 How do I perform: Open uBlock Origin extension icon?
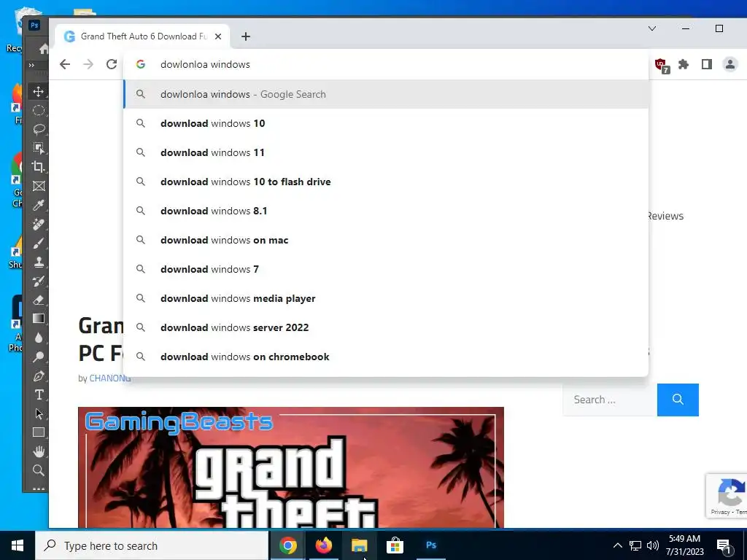pos(661,65)
